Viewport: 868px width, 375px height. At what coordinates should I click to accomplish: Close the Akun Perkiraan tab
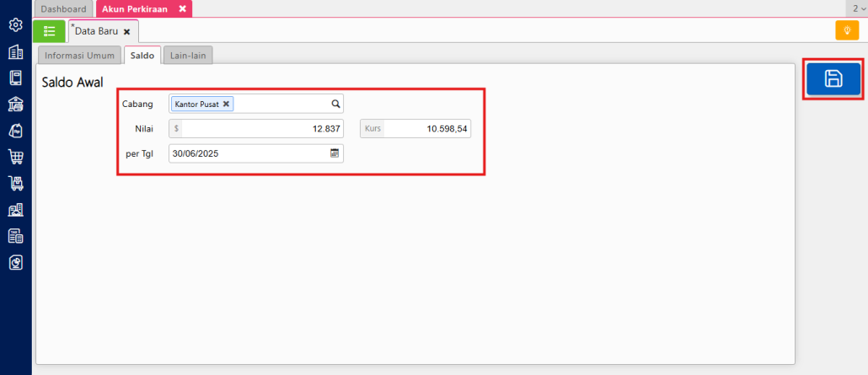coord(183,8)
